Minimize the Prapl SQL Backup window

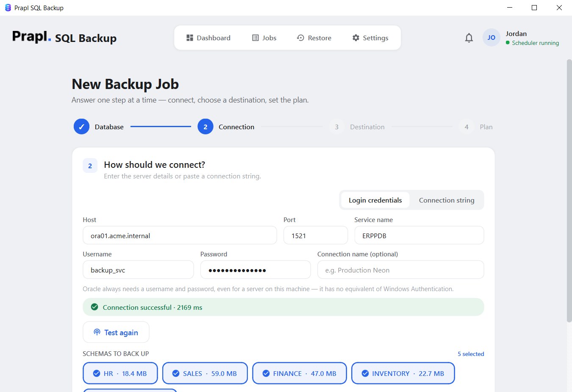510,8
